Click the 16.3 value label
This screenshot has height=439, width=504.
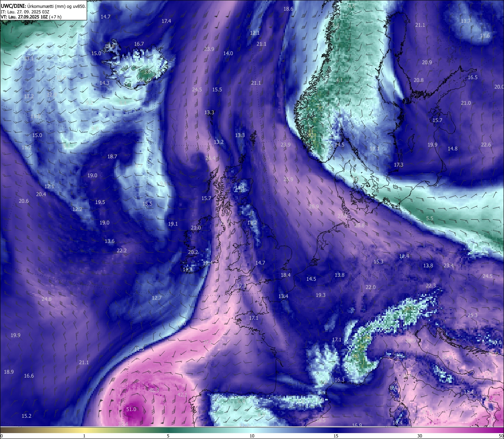tap(339, 380)
